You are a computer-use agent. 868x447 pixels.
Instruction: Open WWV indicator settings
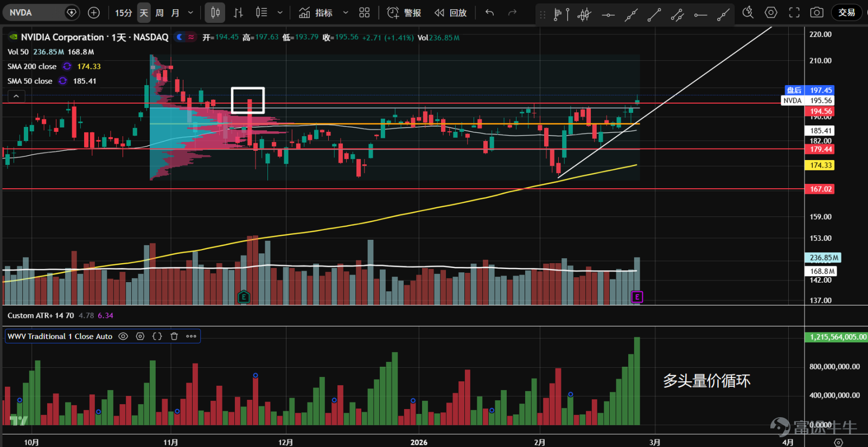tap(140, 336)
